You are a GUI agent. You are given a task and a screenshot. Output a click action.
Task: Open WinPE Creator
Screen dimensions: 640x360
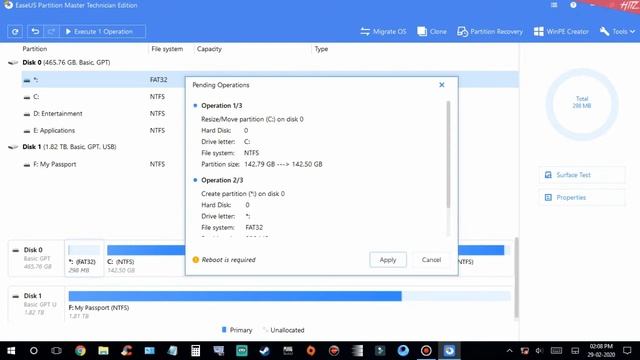point(561,31)
